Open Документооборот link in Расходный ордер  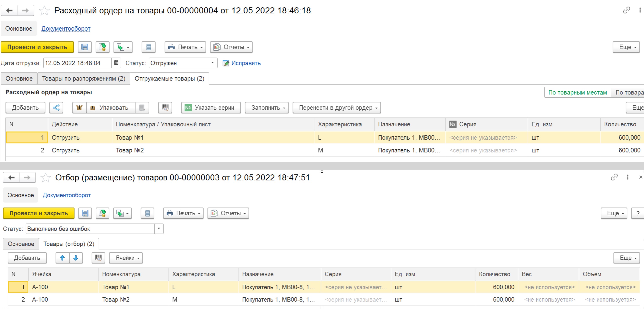66,29
